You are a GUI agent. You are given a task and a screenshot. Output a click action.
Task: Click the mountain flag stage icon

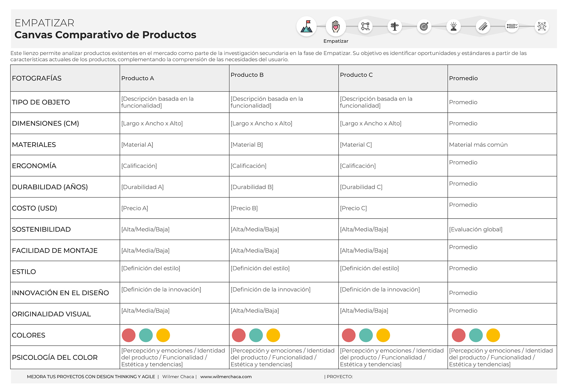coord(306,26)
